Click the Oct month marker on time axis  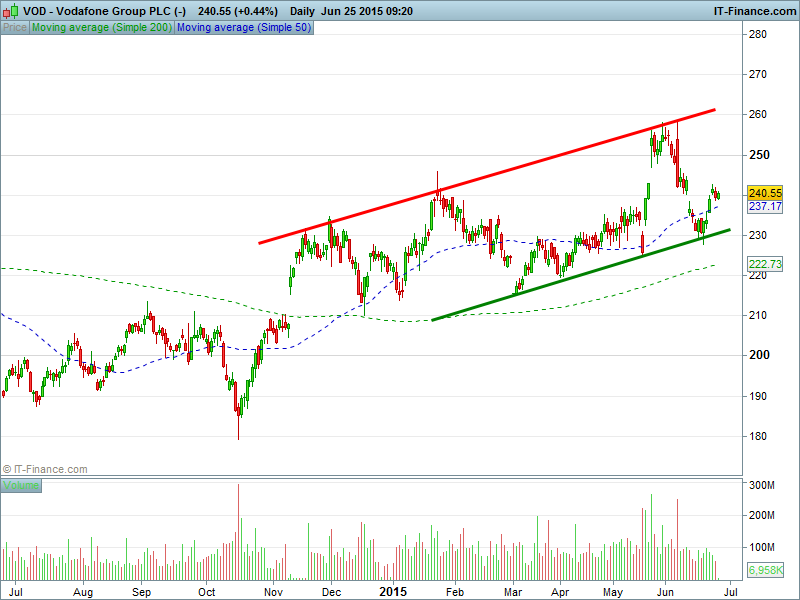click(208, 591)
